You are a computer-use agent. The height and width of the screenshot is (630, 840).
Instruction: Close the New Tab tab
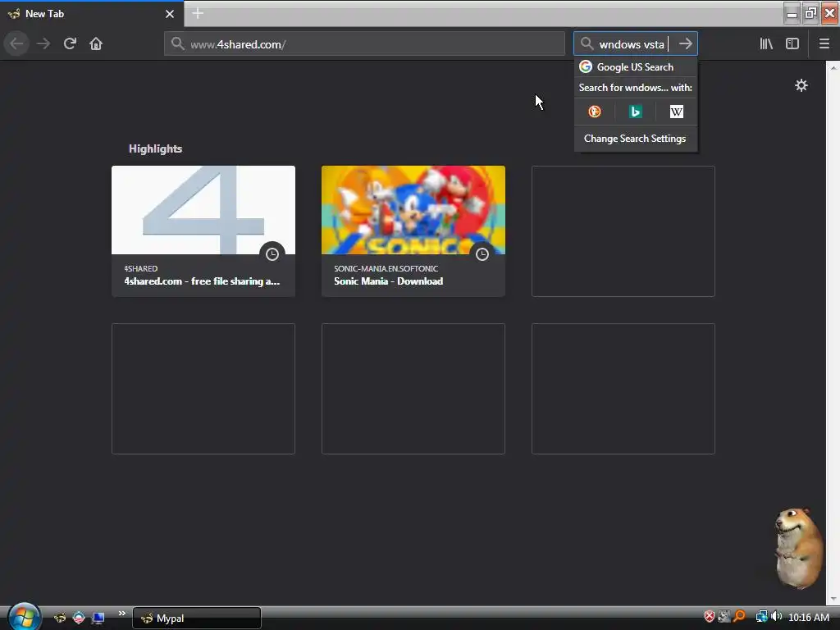click(x=170, y=14)
